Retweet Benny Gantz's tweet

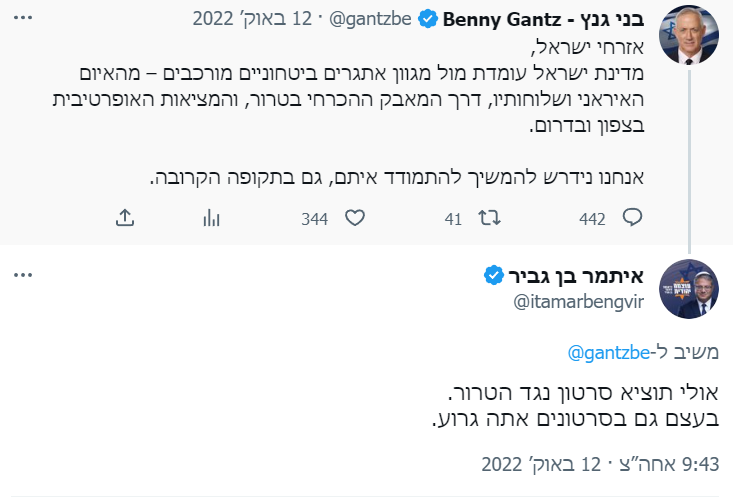487,218
